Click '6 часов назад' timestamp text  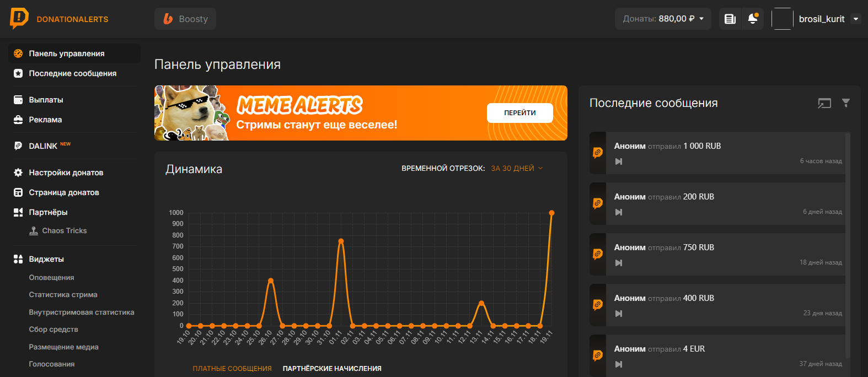tap(821, 161)
